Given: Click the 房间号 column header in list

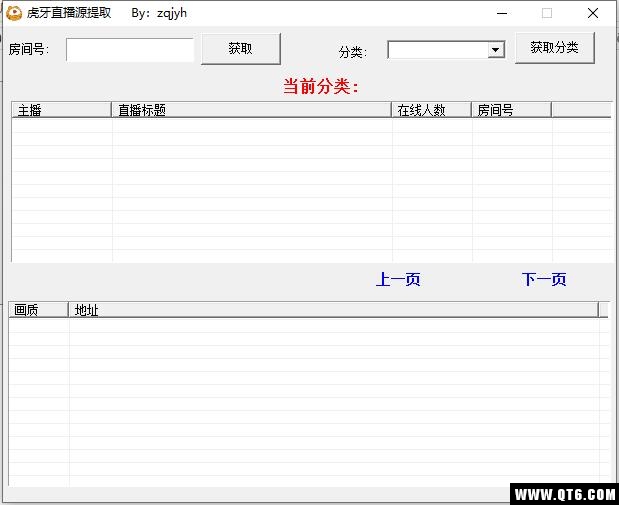Looking at the screenshot, I should pyautogui.click(x=512, y=110).
